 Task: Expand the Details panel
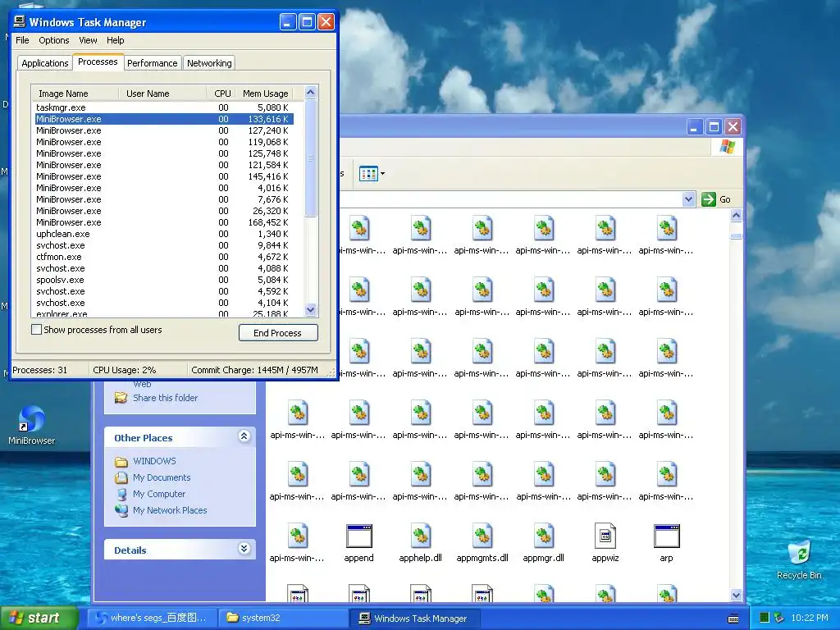(244, 549)
